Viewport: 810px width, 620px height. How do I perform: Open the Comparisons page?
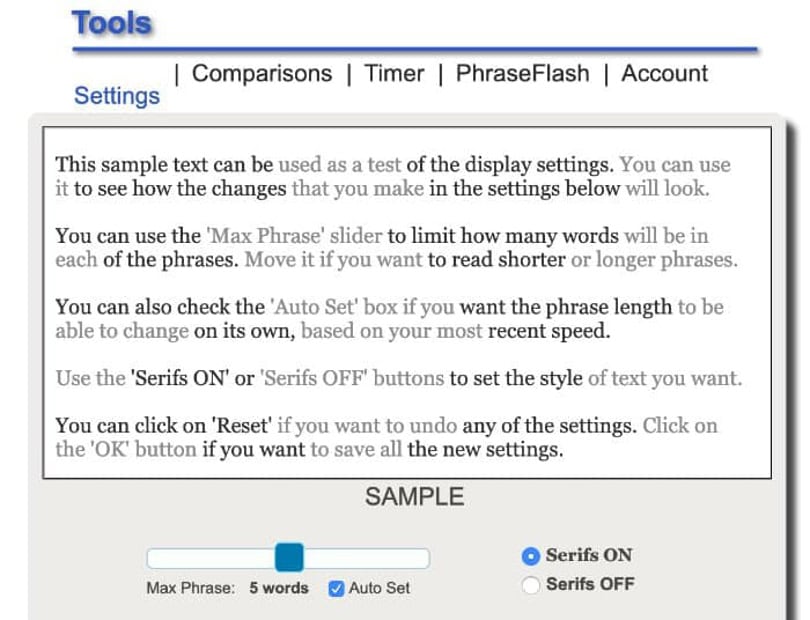point(263,73)
